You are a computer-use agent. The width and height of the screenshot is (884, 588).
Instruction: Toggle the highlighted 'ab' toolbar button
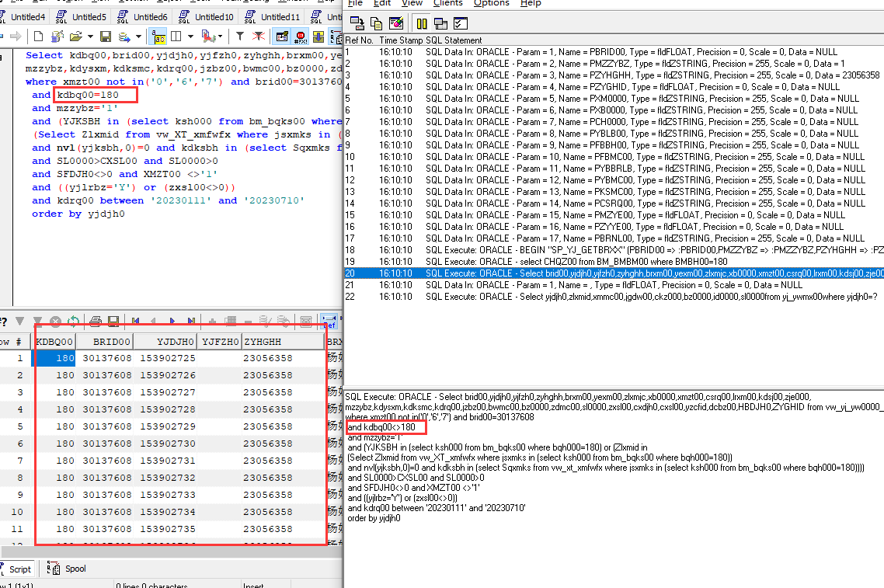(x=158, y=37)
